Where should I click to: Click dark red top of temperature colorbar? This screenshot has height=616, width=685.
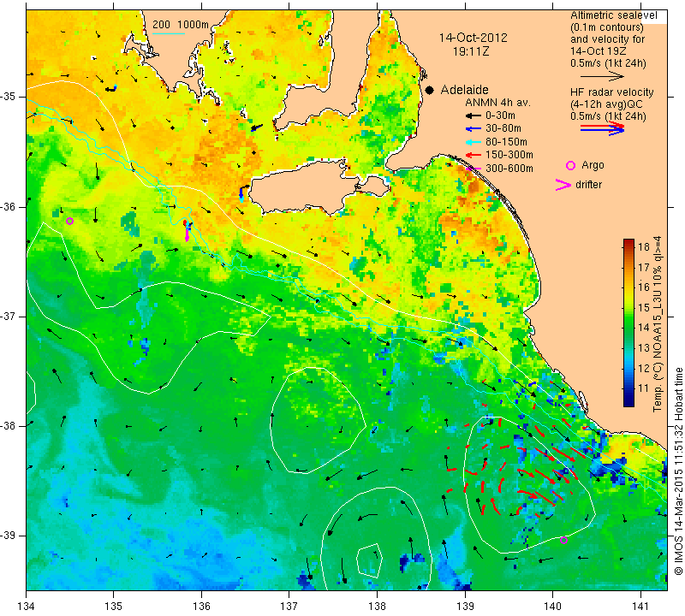click(628, 244)
